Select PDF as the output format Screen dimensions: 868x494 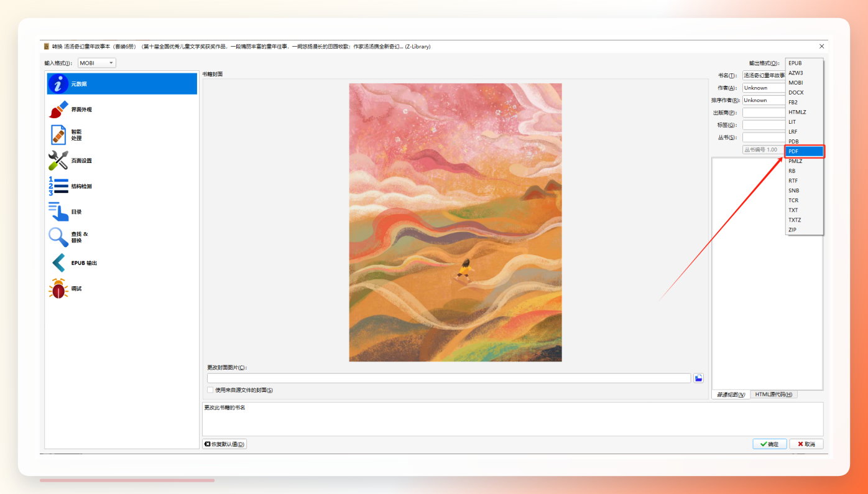pos(805,151)
